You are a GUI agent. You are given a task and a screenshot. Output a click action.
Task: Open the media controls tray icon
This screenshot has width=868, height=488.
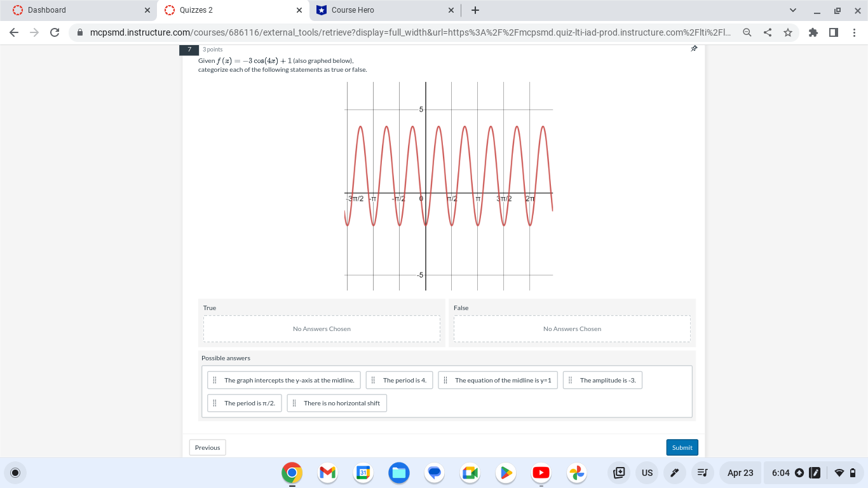[702, 473]
